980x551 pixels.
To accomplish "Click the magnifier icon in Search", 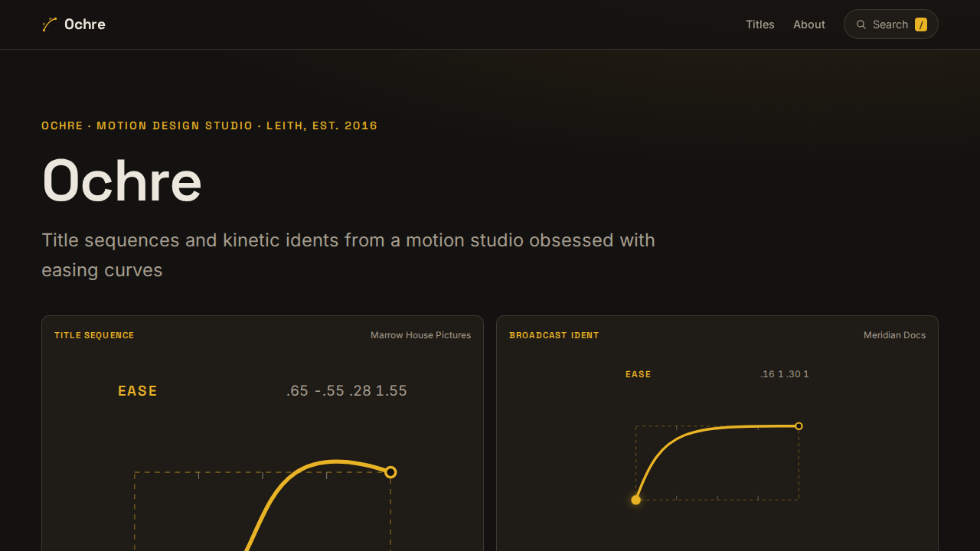I will (x=861, y=24).
